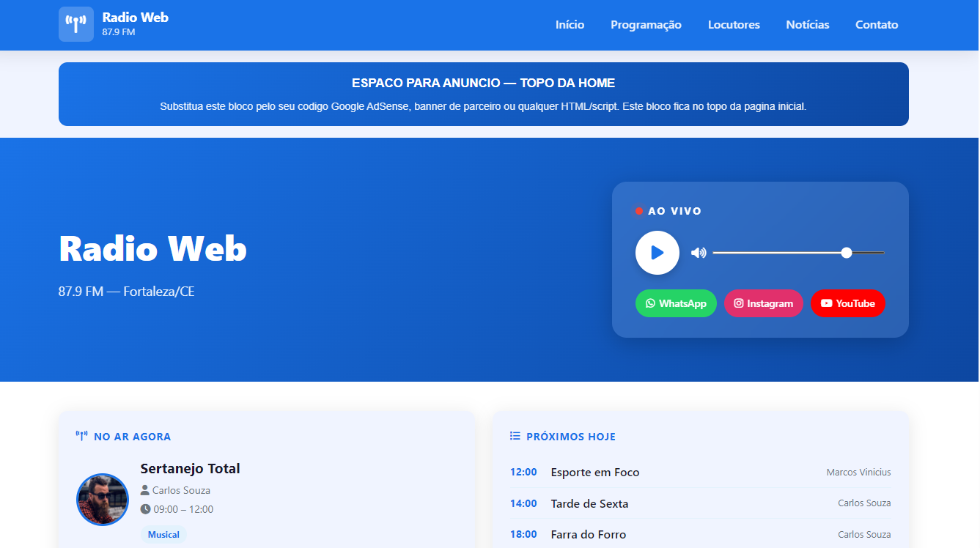
Task: Open the Contato page
Action: click(x=877, y=25)
